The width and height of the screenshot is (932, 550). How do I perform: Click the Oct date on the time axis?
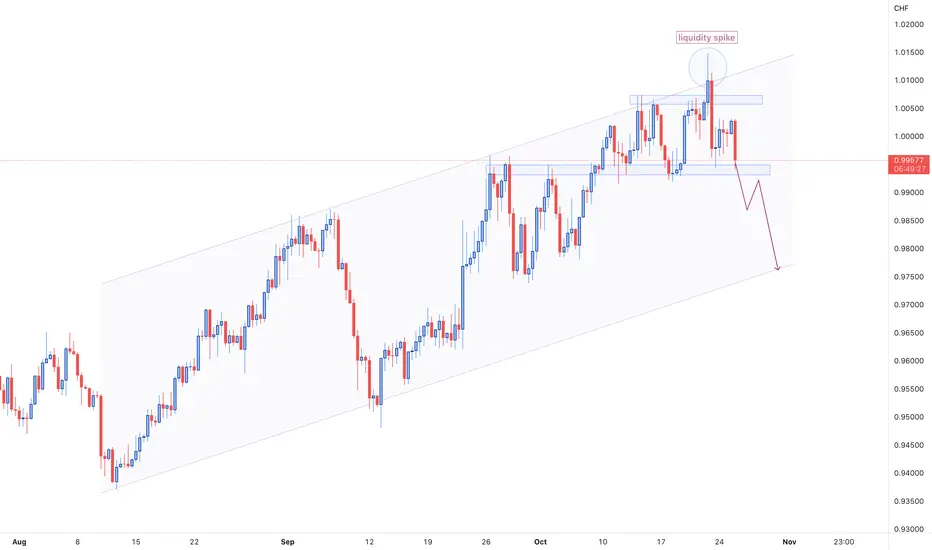click(x=540, y=542)
